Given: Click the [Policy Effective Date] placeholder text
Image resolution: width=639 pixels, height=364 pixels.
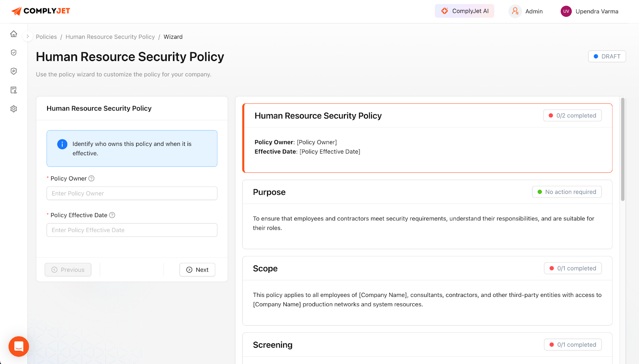Looking at the screenshot, I should point(330,152).
